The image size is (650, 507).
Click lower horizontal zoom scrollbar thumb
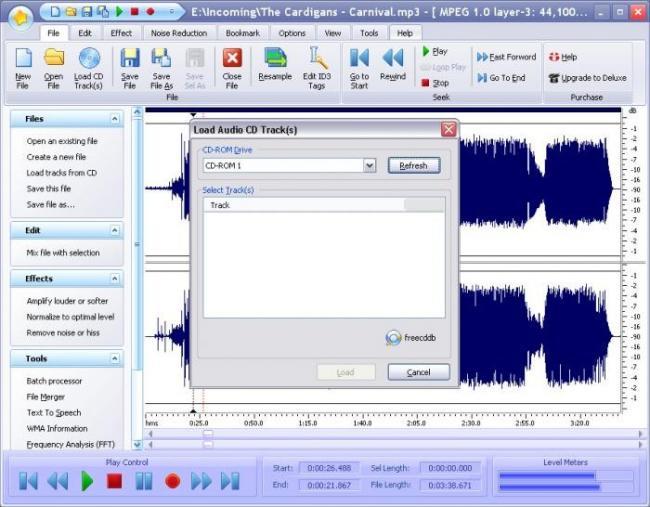pos(208,444)
